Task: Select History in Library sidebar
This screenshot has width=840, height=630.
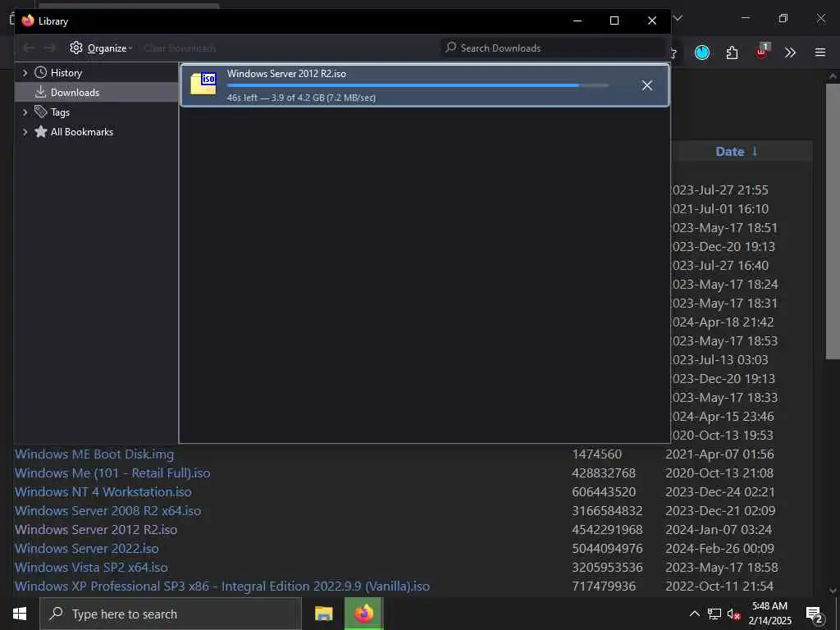Action: point(66,73)
